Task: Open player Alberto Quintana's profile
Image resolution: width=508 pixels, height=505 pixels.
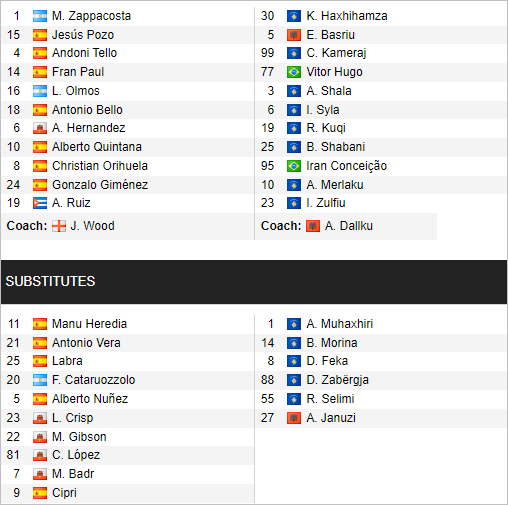Action: coord(97,147)
